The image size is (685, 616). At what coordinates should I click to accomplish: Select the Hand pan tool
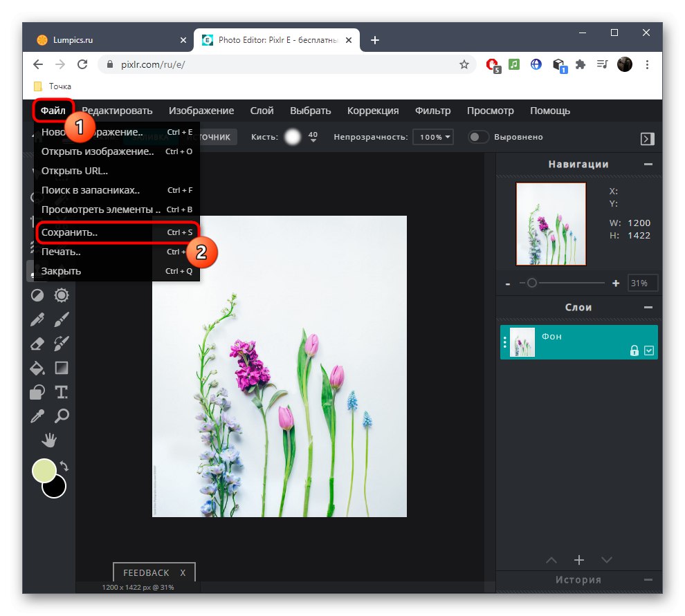(49, 440)
